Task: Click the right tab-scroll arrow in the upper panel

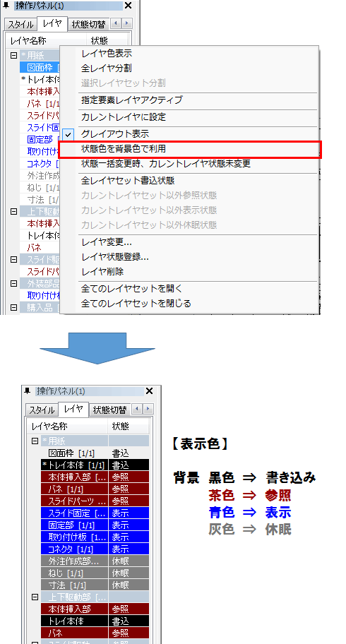Action: pos(127,24)
